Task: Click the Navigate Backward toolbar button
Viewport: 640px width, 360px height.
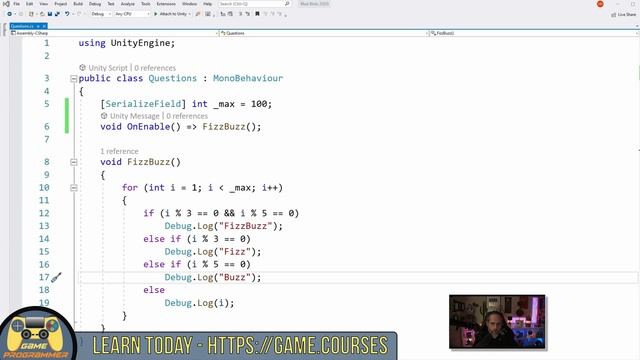Action: pyautogui.click(x=9, y=14)
